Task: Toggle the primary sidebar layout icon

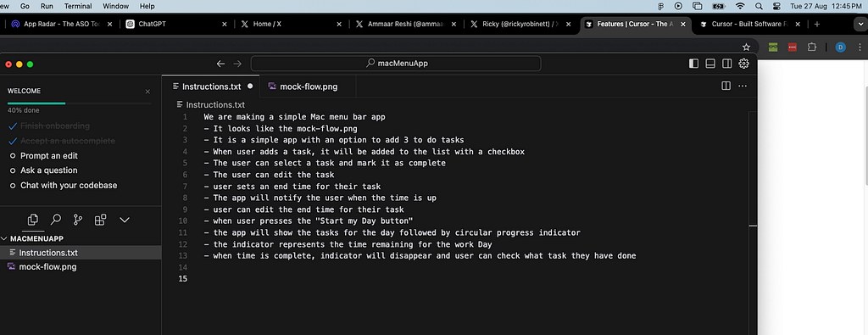Action: click(693, 63)
